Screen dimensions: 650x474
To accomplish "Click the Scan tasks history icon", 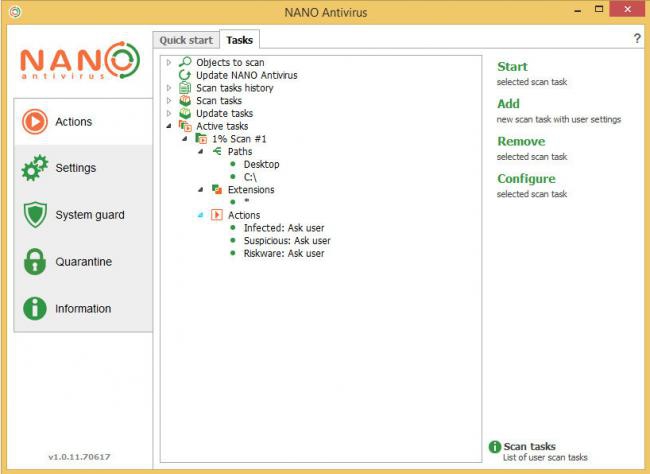I will pos(184,88).
